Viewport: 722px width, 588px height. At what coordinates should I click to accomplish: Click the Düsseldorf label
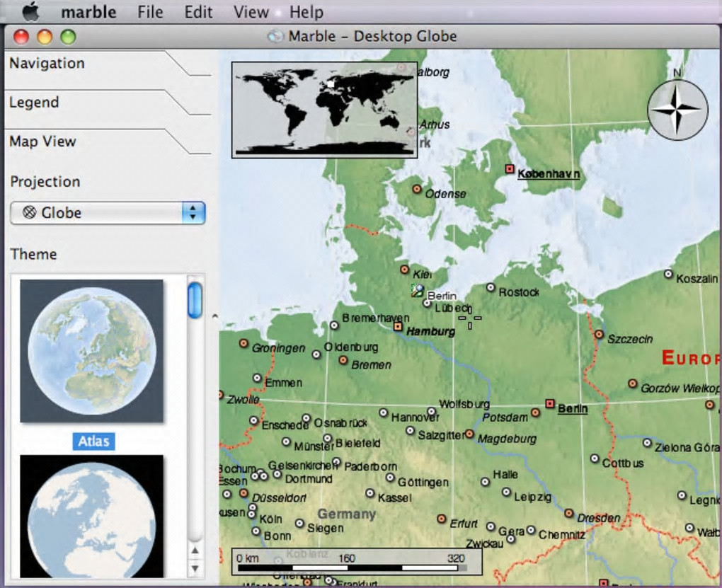click(x=279, y=497)
